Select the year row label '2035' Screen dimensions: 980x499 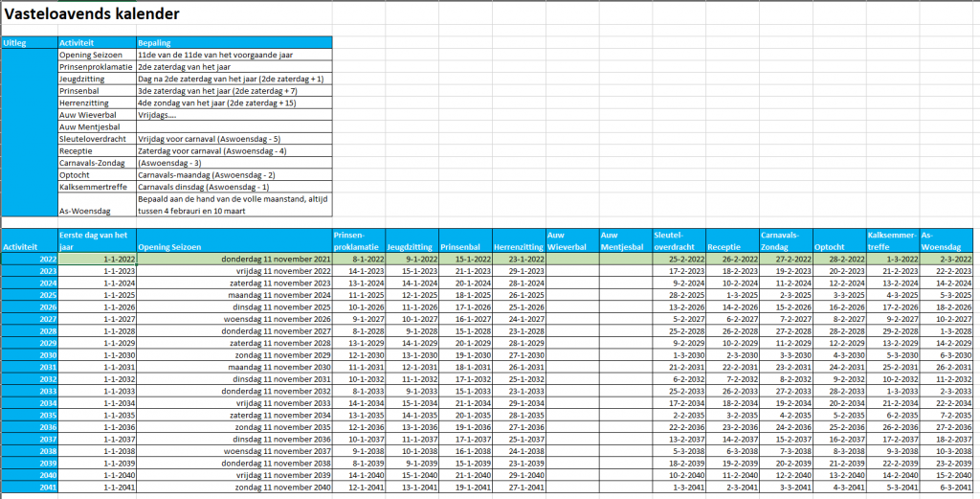pos(30,415)
